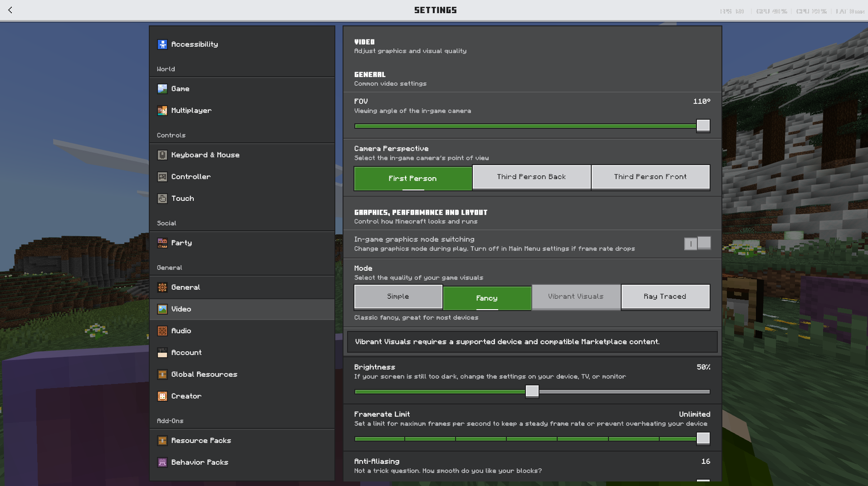868x486 pixels.
Task: Click the Video picture icon
Action: click(162, 309)
